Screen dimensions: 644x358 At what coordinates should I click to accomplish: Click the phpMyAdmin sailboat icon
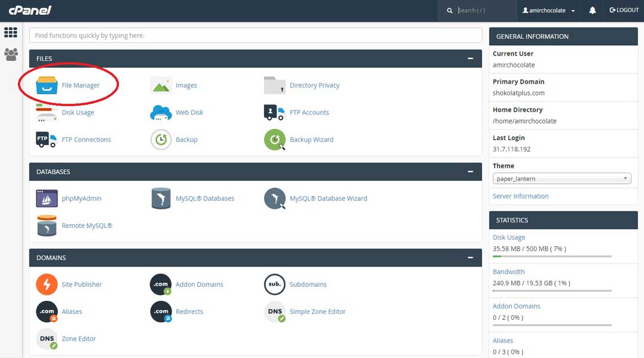click(x=47, y=199)
